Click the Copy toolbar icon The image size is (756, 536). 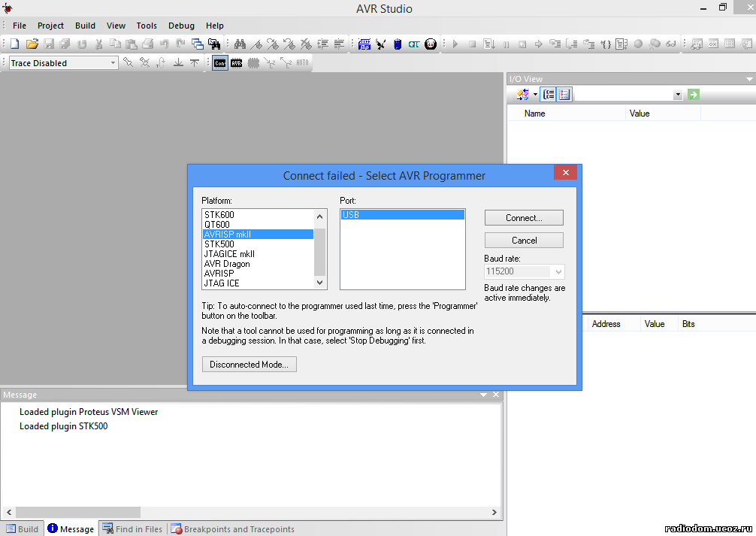click(115, 44)
